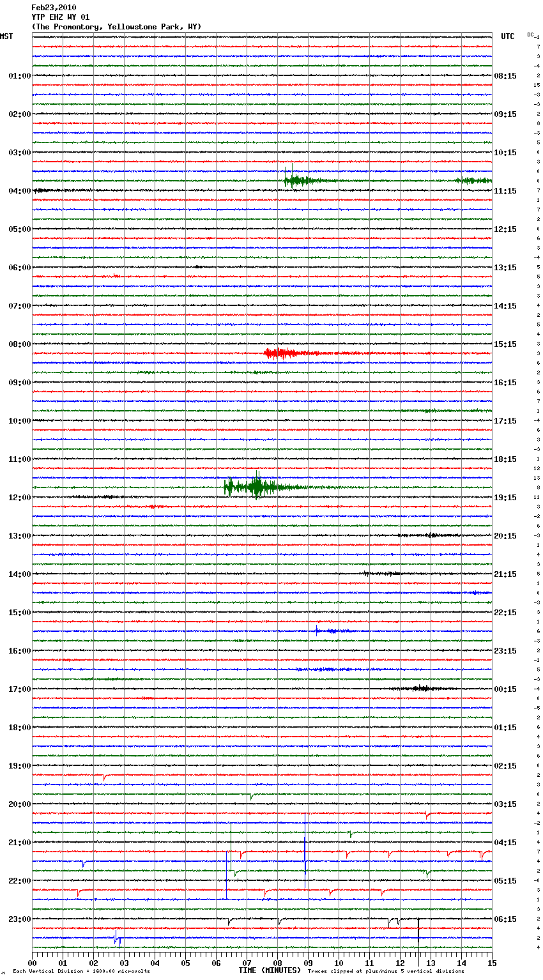
Task: Click The Promontory, Yellowstone Park location title
Action: (x=116, y=27)
